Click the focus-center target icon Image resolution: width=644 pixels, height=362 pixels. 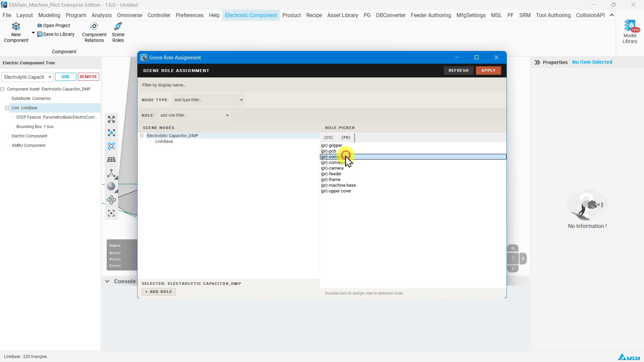click(111, 213)
